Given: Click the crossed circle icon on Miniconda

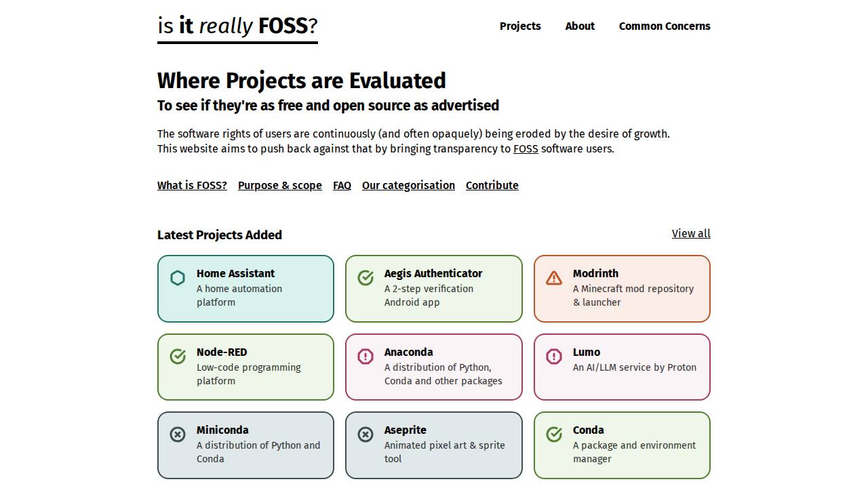Looking at the screenshot, I should tap(178, 434).
